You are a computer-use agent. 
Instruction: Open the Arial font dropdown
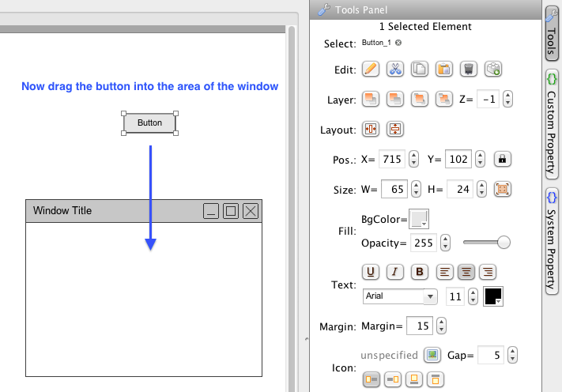point(400,296)
